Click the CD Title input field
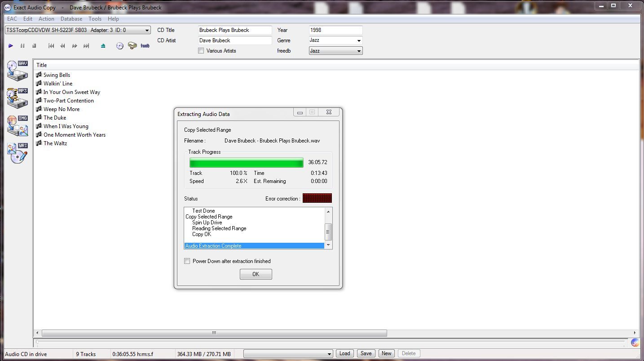The image size is (644, 361). click(x=235, y=30)
